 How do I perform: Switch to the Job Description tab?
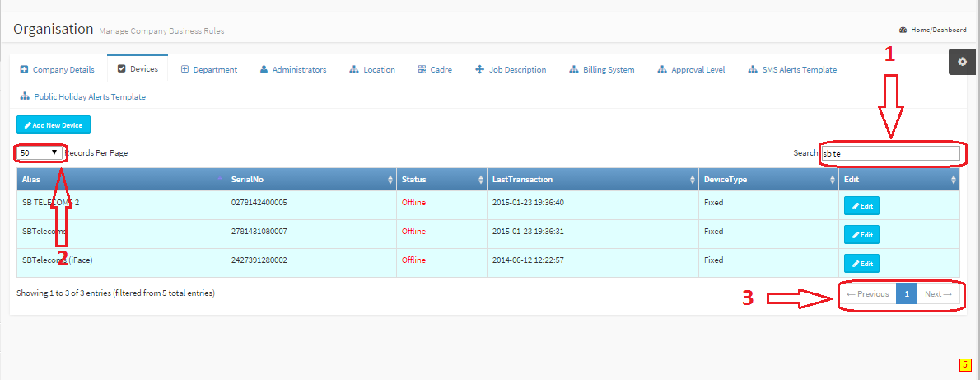tap(511, 70)
